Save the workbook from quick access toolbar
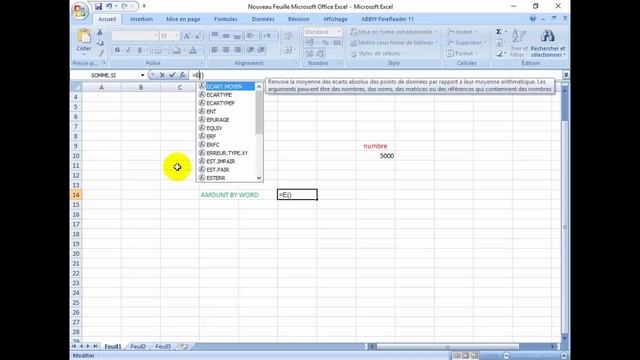 98,7
